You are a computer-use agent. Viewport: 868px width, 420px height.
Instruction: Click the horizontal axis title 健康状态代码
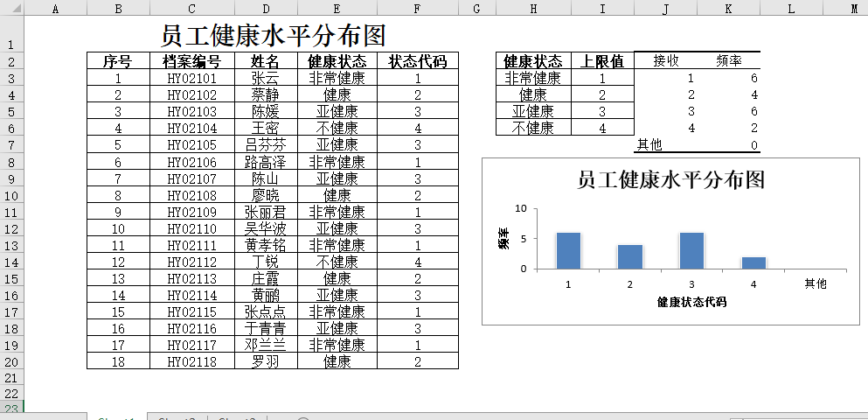click(x=691, y=302)
